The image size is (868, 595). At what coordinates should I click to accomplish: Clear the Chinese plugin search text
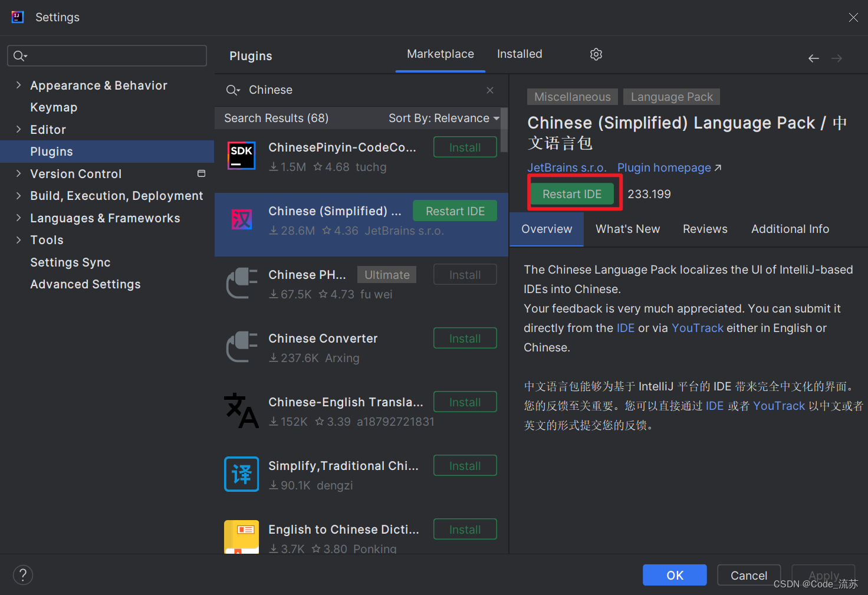pos(490,90)
